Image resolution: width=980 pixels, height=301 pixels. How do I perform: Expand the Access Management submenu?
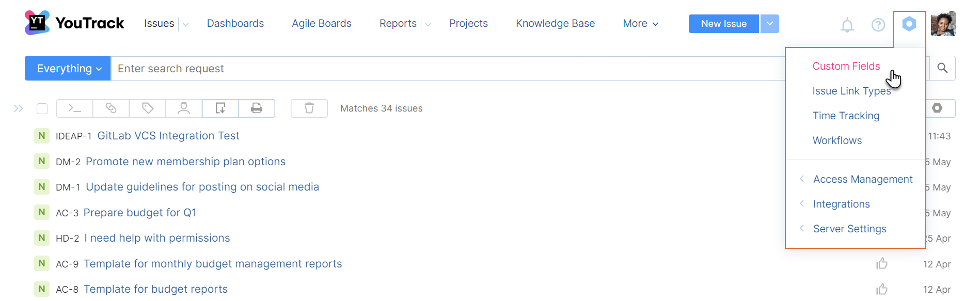pos(862,179)
